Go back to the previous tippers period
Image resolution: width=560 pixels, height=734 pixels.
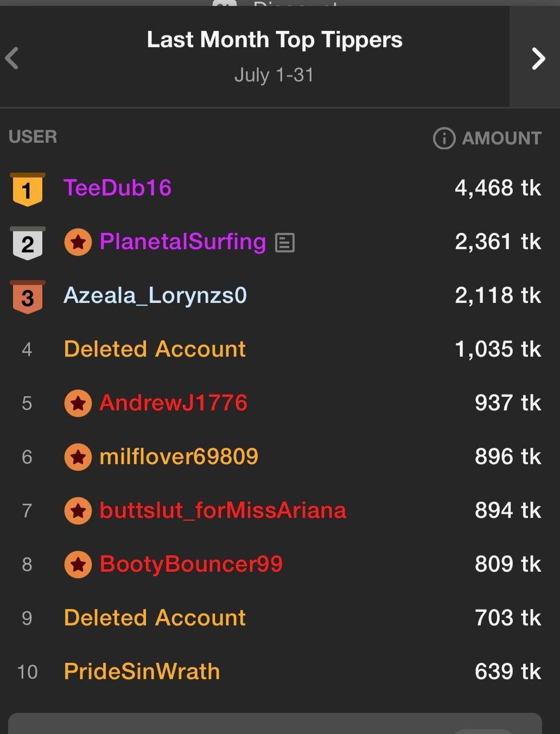point(12,58)
